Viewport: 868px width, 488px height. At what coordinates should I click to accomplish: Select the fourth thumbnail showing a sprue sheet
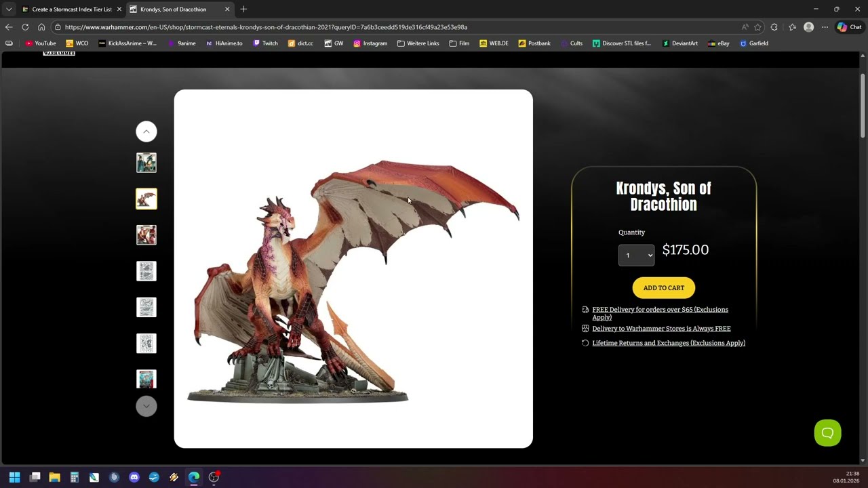(x=146, y=271)
